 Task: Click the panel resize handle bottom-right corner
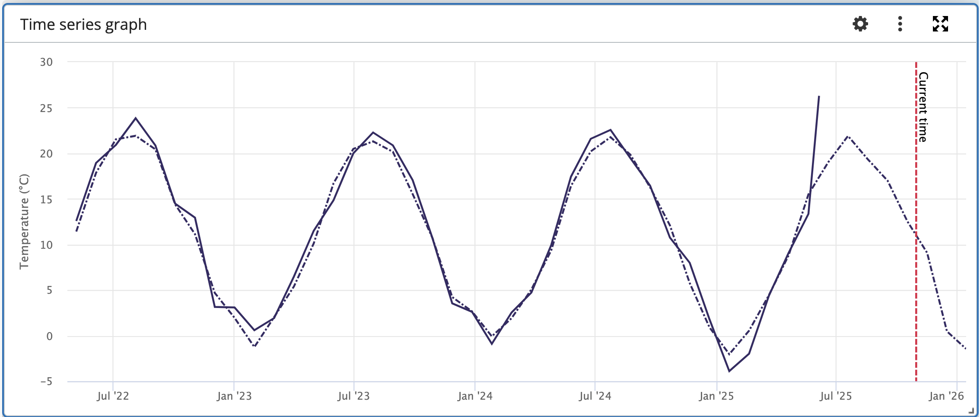click(x=970, y=410)
